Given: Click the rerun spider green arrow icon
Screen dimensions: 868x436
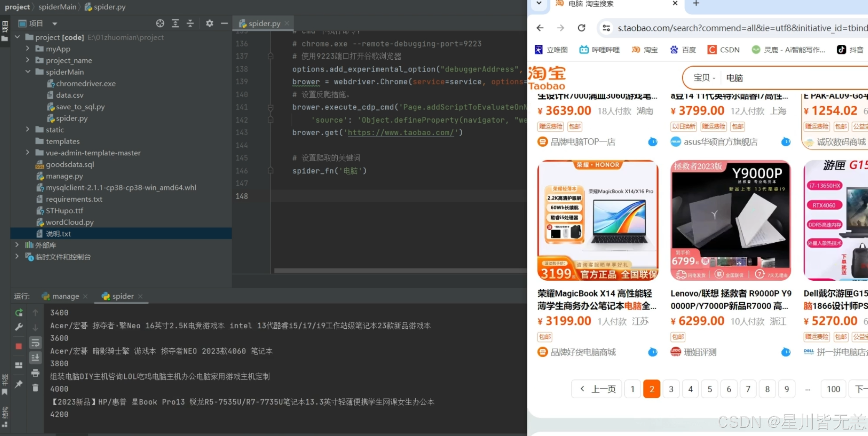Looking at the screenshot, I should pos(19,313).
